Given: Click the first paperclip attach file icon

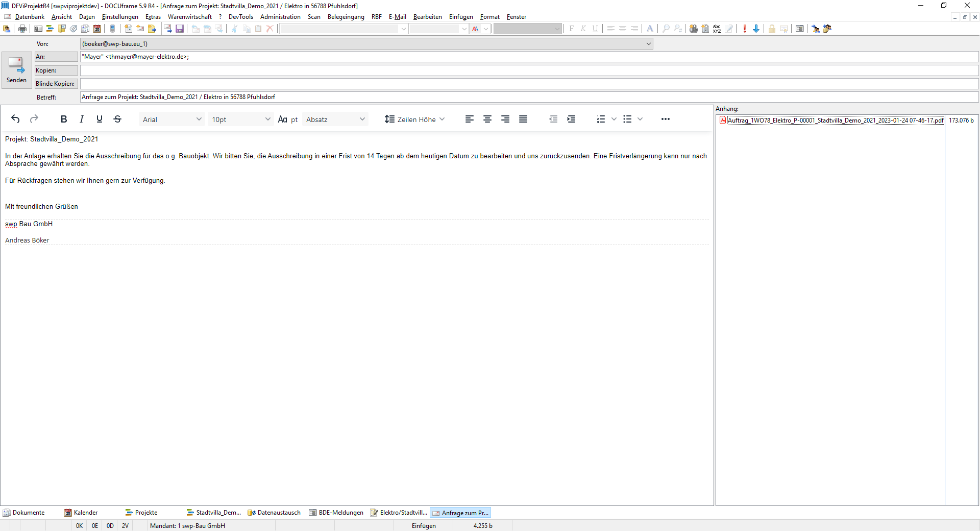Looking at the screenshot, I should tap(694, 29).
